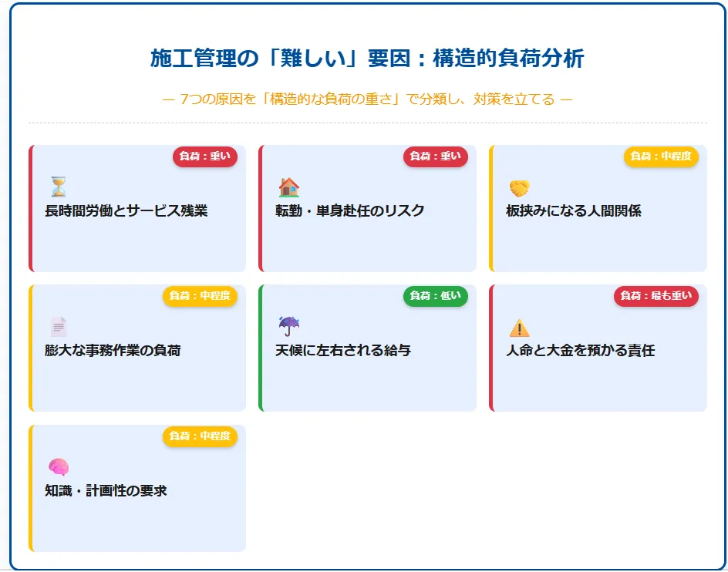Click the brain icon on the 知識 card
Viewport: 728px width, 572px height.
tap(59, 467)
